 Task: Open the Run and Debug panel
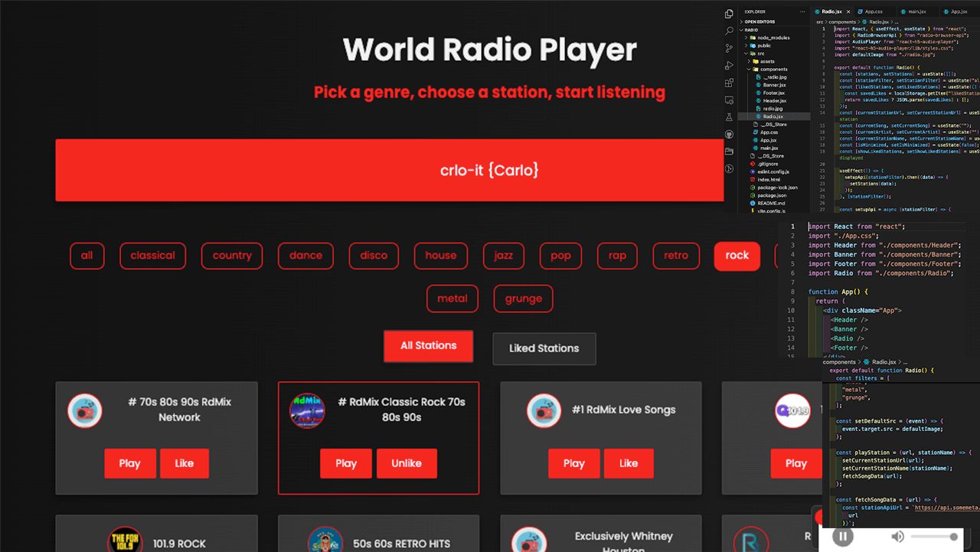tap(728, 66)
